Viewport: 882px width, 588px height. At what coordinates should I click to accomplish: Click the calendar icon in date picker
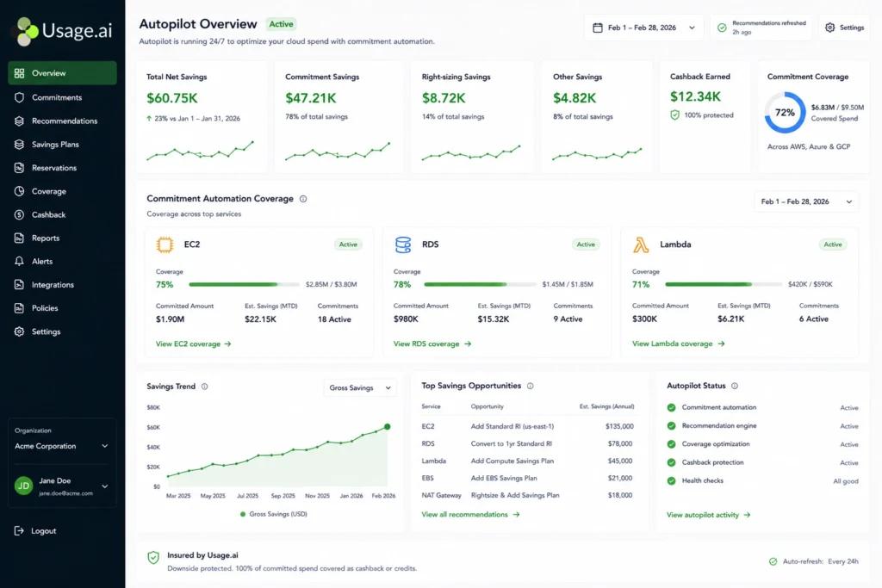(598, 28)
